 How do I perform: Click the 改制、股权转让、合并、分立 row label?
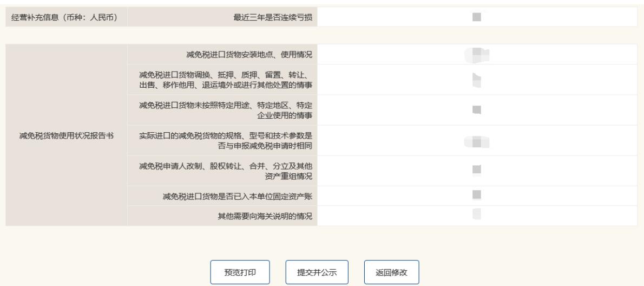point(226,171)
